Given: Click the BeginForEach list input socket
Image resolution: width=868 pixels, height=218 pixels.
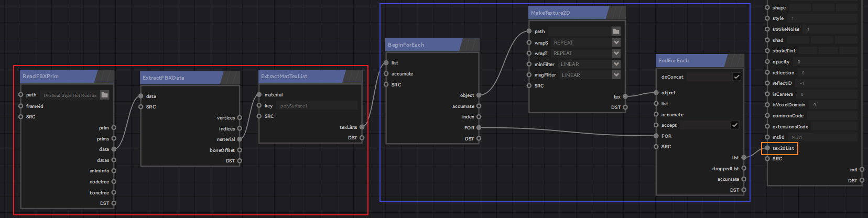Looking at the screenshot, I should (x=386, y=63).
